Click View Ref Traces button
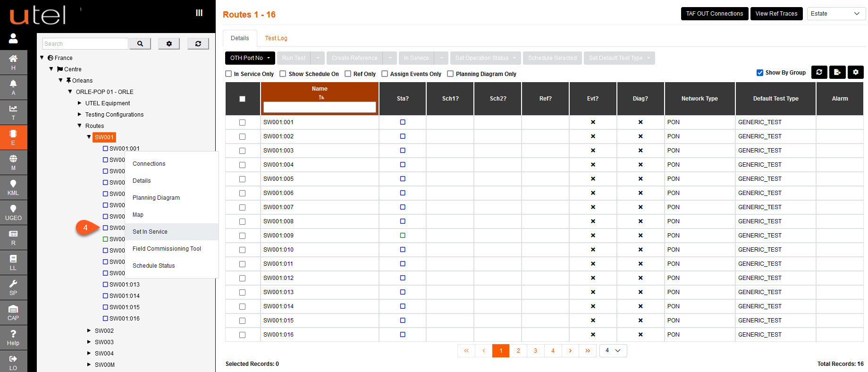The image size is (868, 372). 776,14
